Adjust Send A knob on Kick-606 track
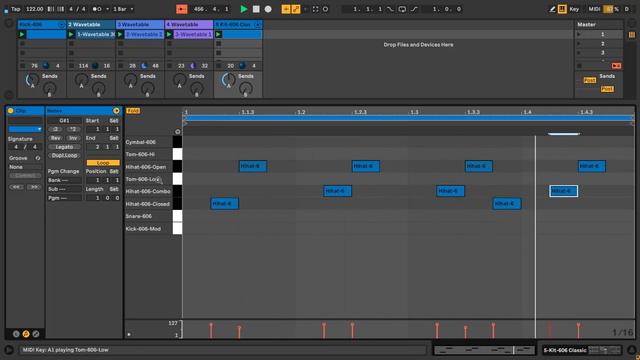The image size is (640, 360). (32, 80)
